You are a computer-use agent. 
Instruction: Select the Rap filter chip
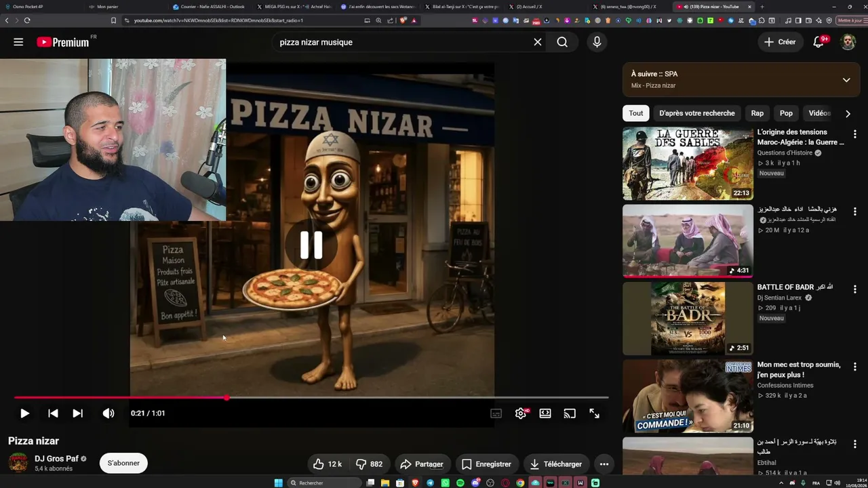tap(757, 113)
